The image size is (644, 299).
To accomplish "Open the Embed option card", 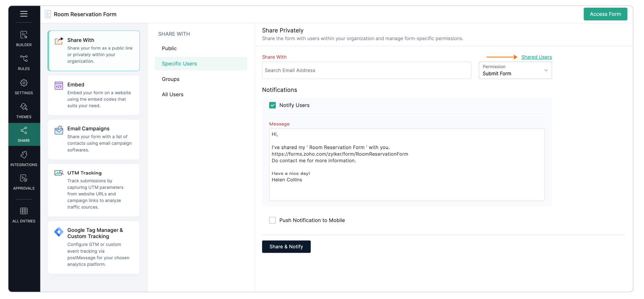I will tap(94, 95).
